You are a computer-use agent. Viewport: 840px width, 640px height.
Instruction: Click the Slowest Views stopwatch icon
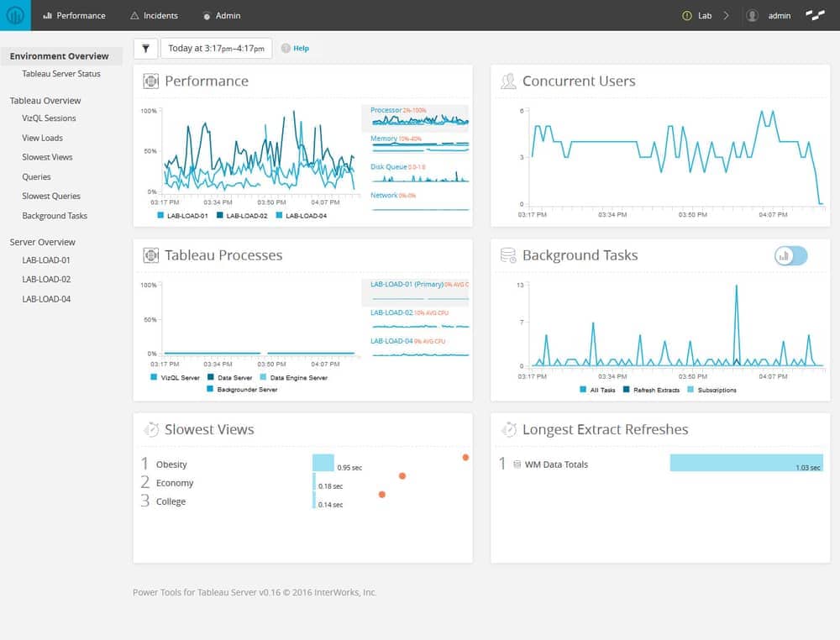coord(151,429)
